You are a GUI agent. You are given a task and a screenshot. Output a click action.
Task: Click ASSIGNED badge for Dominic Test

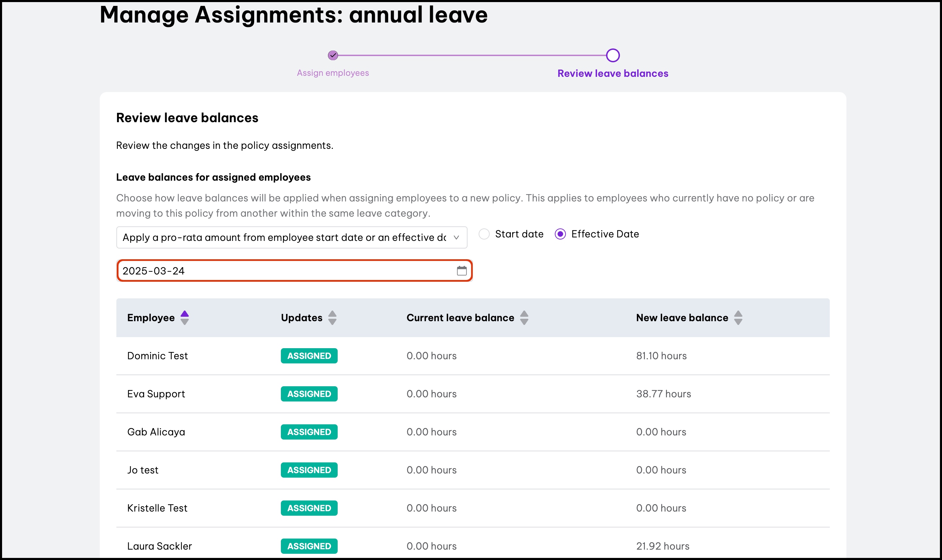[309, 356]
